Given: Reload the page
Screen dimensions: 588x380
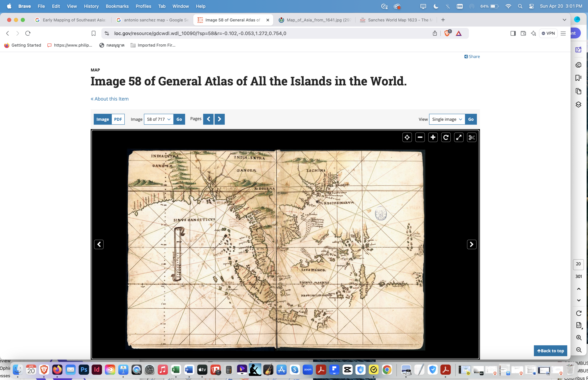Looking at the screenshot, I should [28, 33].
